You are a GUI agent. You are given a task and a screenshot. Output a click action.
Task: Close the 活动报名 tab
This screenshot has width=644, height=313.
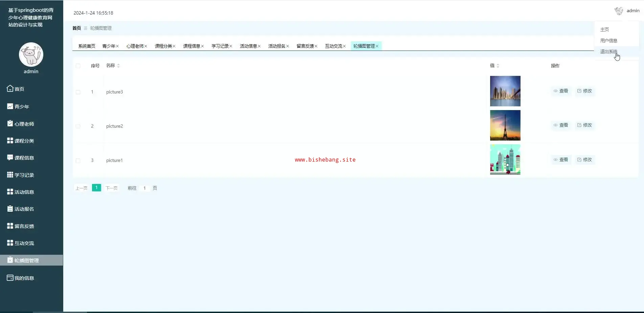[x=288, y=46]
